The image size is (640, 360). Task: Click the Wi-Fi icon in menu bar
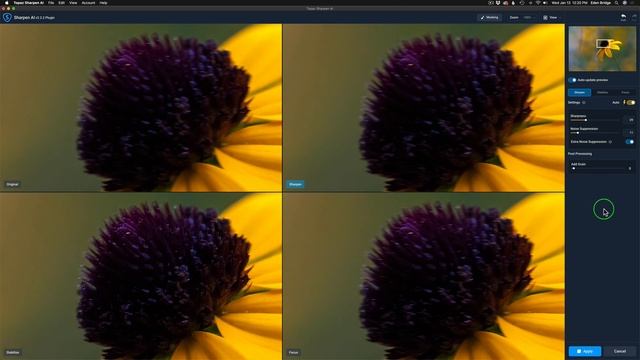pyautogui.click(x=538, y=3)
